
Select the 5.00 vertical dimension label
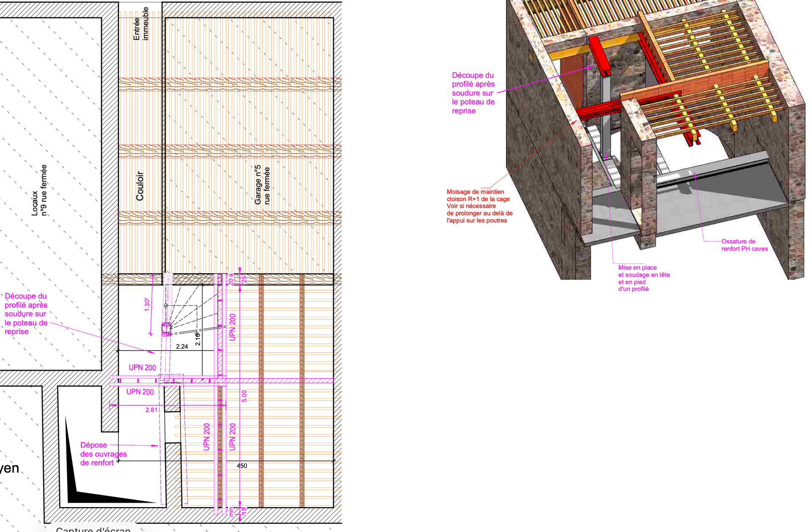pyautogui.click(x=244, y=396)
